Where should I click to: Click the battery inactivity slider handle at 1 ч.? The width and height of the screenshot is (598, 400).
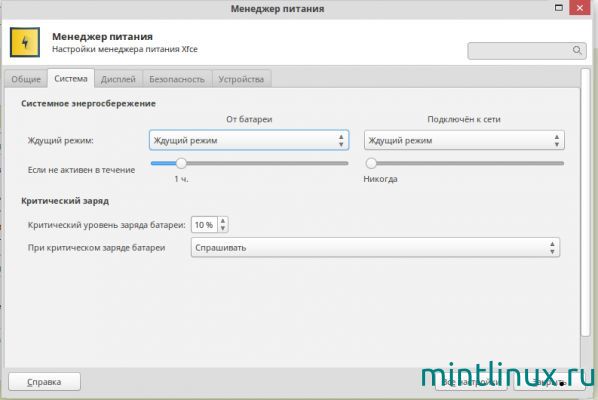181,163
